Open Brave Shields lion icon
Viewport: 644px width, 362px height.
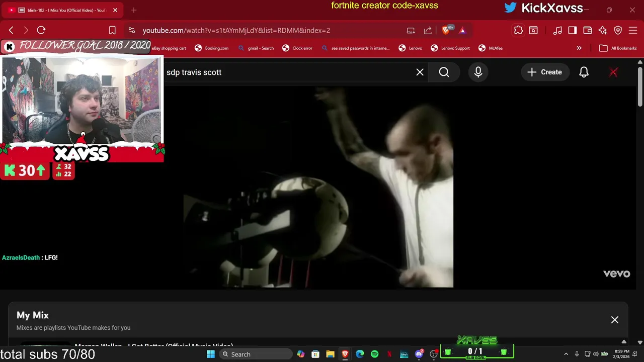[x=445, y=30]
